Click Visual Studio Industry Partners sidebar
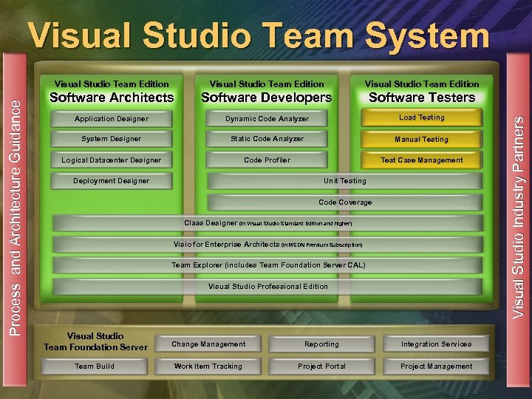Viewport: 532px width, 399px height. (x=518, y=219)
